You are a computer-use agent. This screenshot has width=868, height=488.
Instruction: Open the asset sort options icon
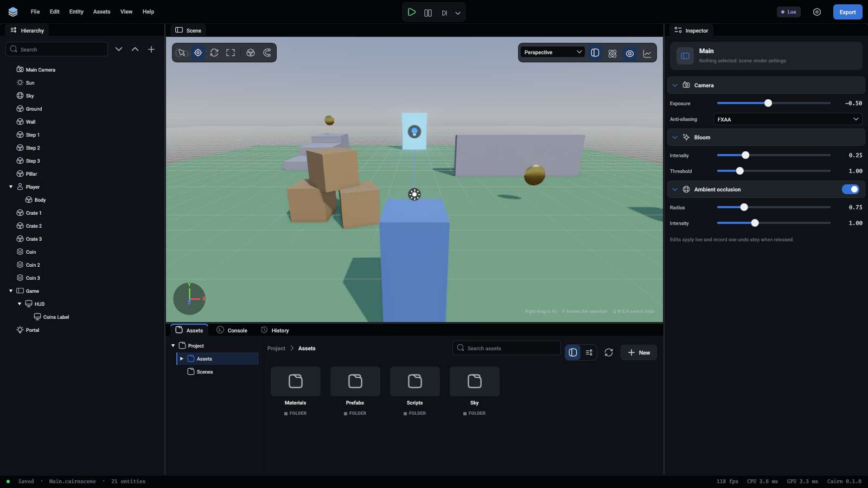tap(589, 352)
